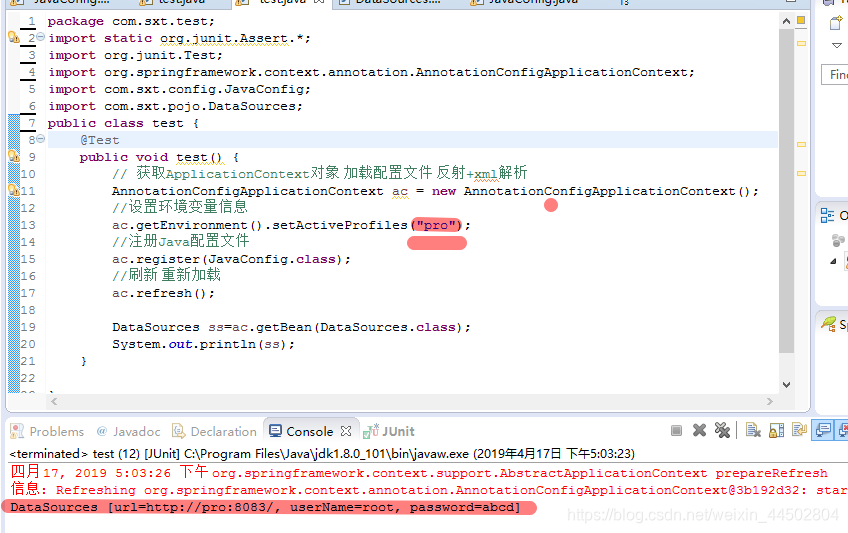Jump to overview ruler warning marker for line 8

801,144
